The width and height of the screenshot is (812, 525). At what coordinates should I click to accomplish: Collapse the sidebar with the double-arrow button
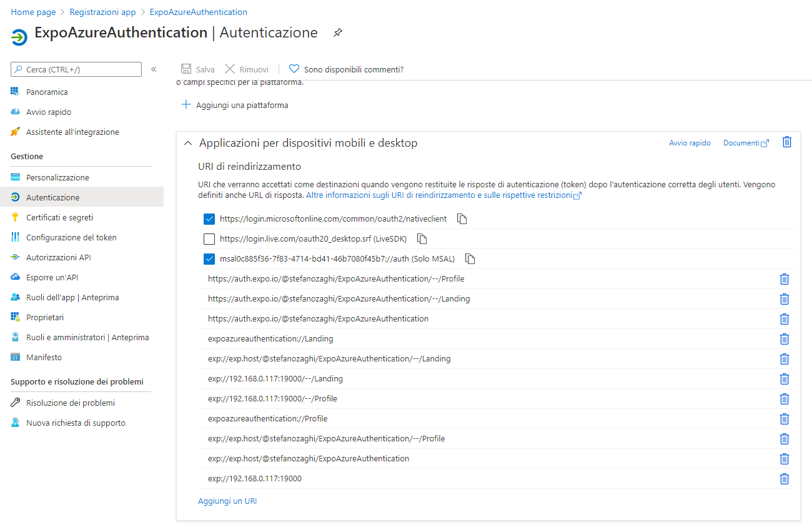pos(154,69)
